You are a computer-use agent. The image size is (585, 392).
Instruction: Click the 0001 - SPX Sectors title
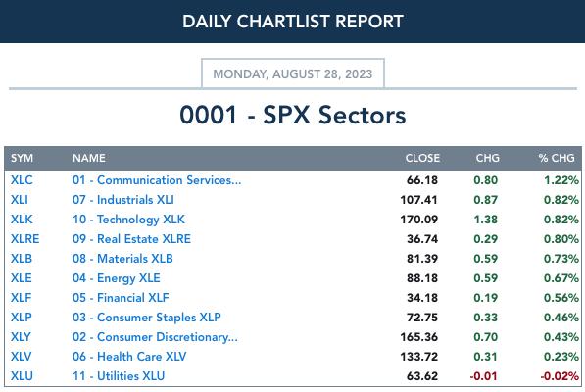[293, 115]
